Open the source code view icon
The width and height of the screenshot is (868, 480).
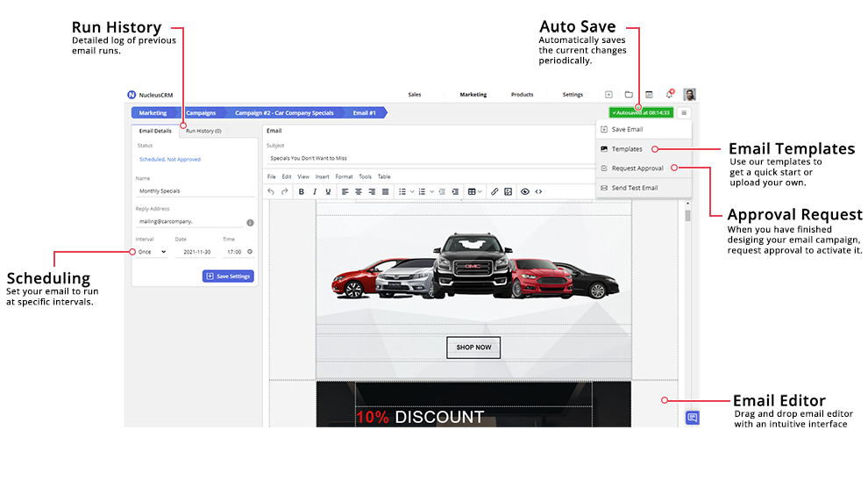tap(538, 192)
